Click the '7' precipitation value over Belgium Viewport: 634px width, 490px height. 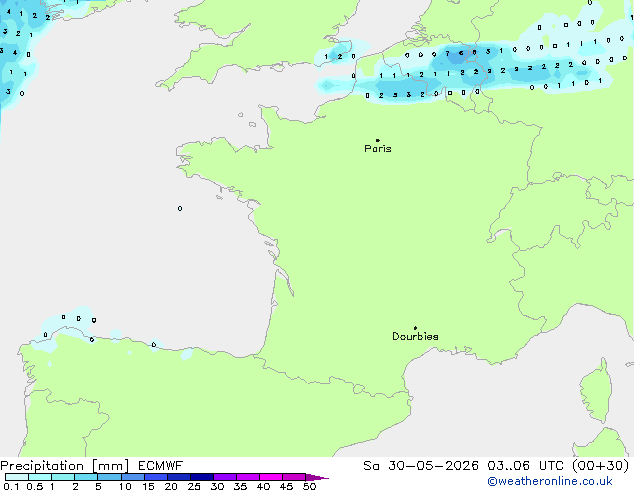point(447,53)
